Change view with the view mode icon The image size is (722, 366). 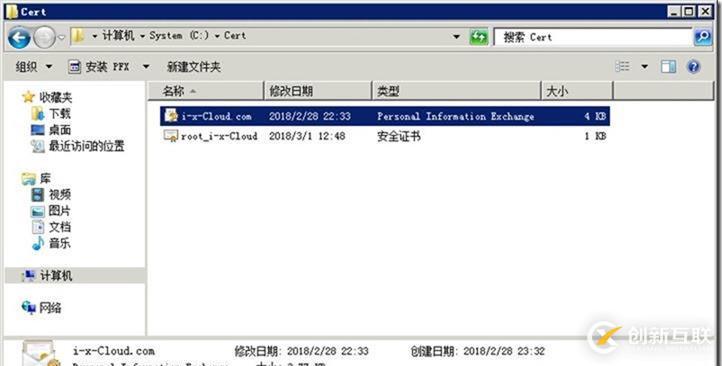623,67
